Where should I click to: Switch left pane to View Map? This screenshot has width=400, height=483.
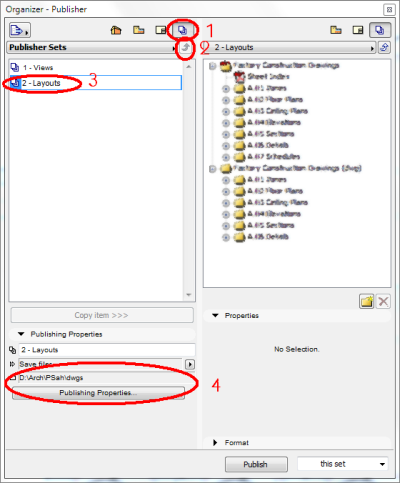click(139, 30)
